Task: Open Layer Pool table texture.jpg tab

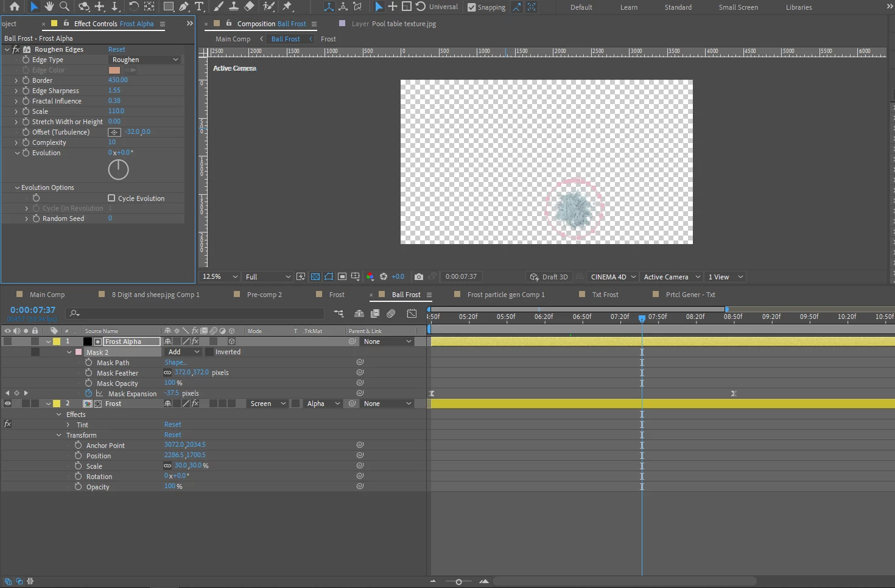Action: (x=394, y=24)
